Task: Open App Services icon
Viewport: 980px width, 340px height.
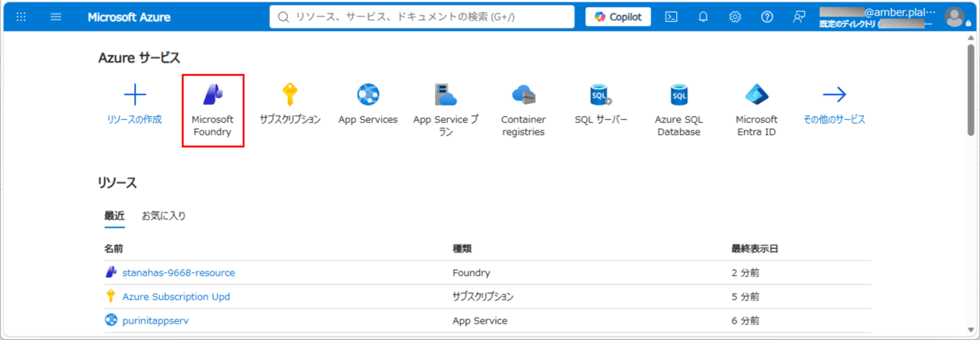Action: [x=368, y=94]
